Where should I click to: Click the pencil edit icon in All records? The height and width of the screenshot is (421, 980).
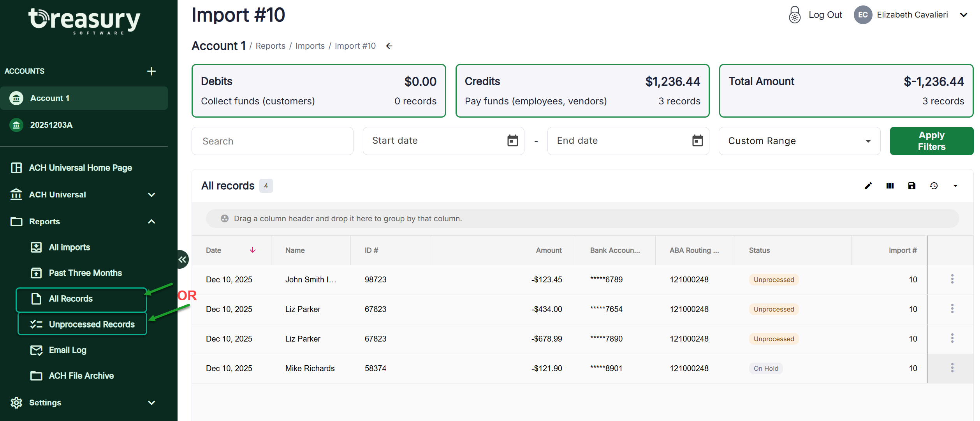[868, 186]
